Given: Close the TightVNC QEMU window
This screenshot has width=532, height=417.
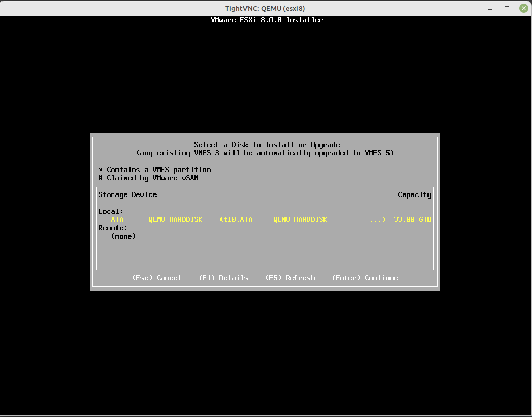Looking at the screenshot, I should coord(523,8).
